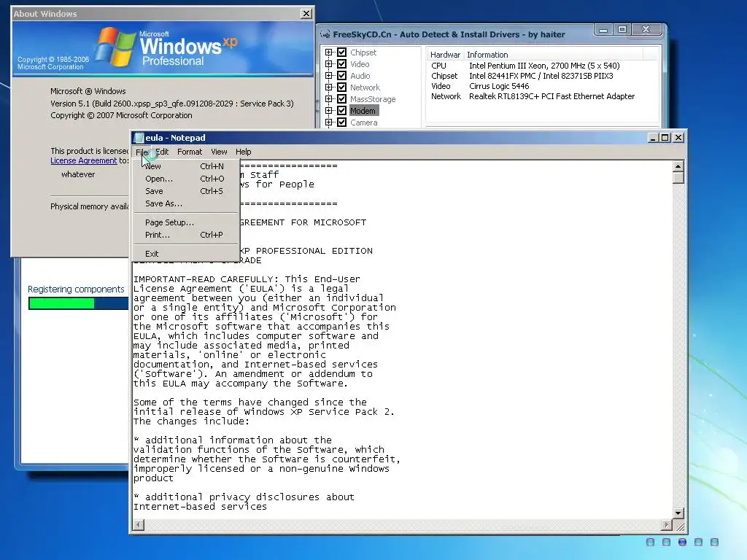Close the eula Notepad window
The width and height of the screenshot is (747, 560).
pyautogui.click(x=678, y=138)
